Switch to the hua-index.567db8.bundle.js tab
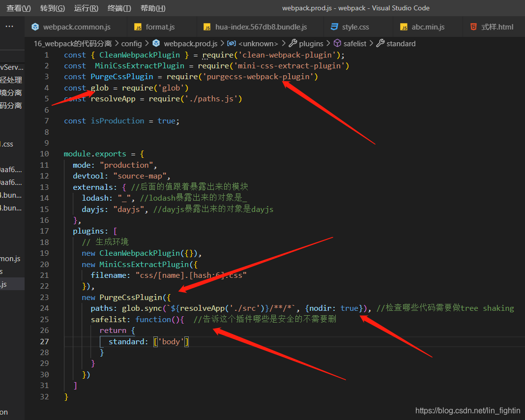This screenshot has height=420, width=525. point(260,27)
